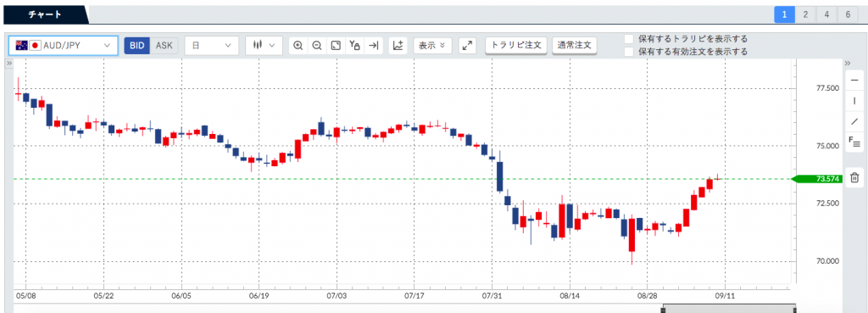Enable 保有する有効注文を表示する checkbox

tap(629, 52)
